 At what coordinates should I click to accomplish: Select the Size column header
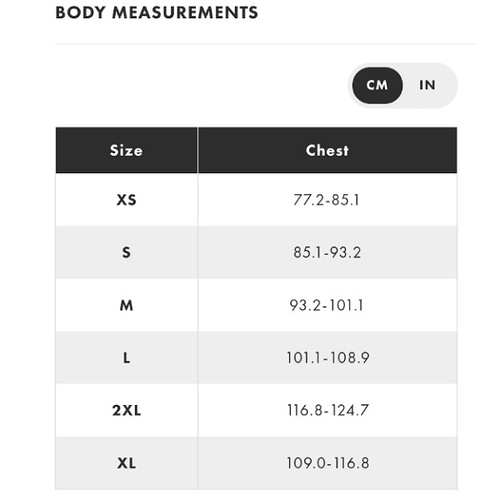[x=126, y=150]
